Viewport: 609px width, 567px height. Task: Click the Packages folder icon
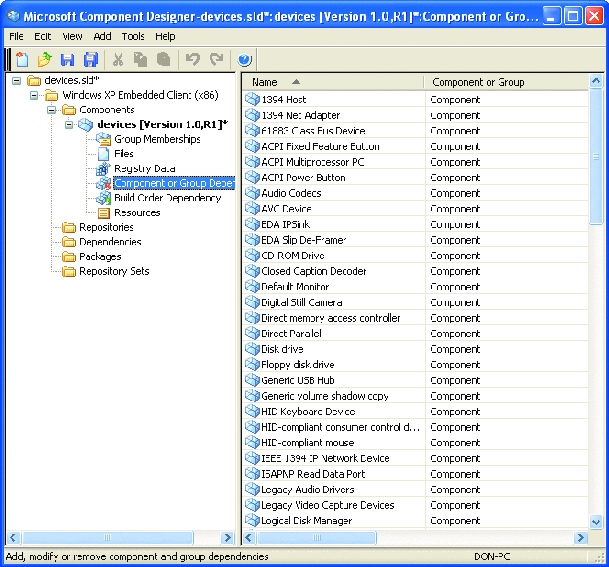tap(69, 257)
